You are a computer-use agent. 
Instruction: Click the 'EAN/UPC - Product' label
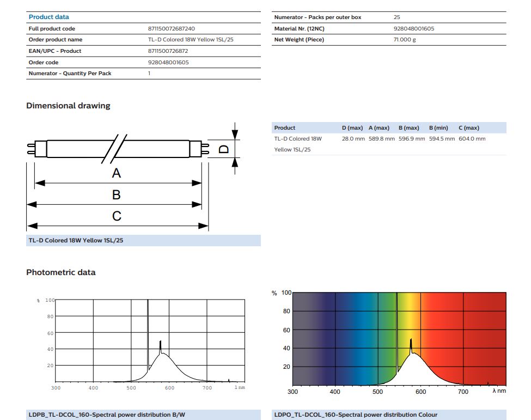pos(55,51)
